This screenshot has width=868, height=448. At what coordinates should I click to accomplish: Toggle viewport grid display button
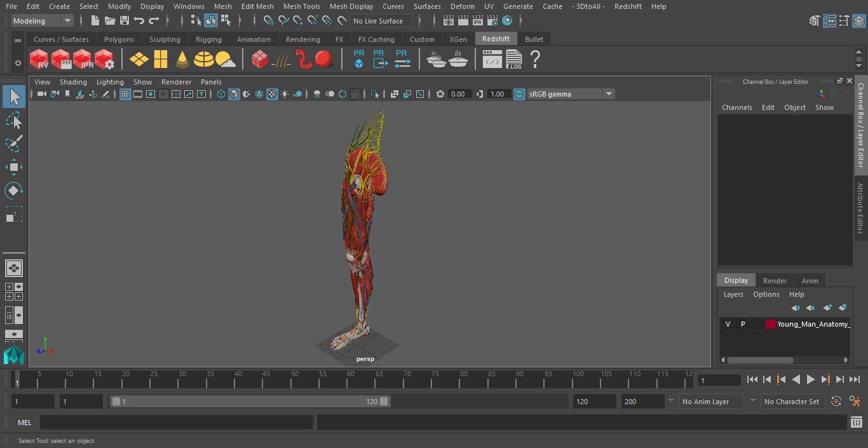point(125,94)
